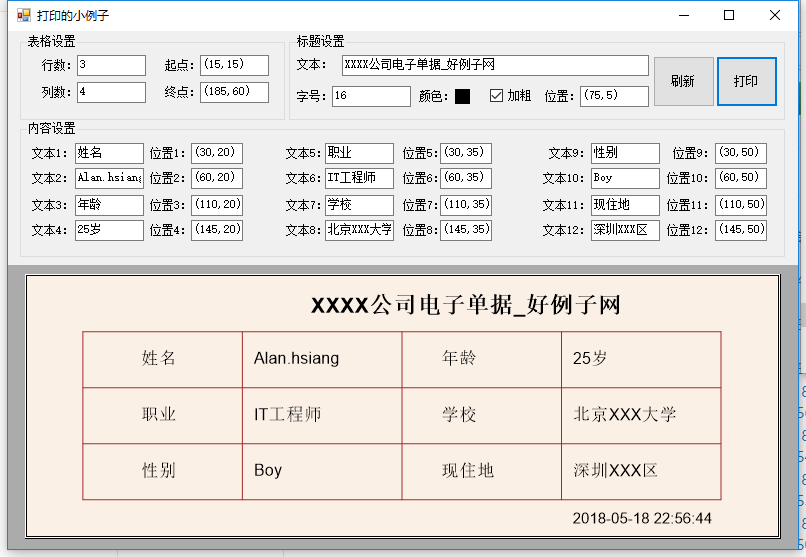Click the 刷新 refresh button
The width and height of the screenshot is (806, 557).
683,81
